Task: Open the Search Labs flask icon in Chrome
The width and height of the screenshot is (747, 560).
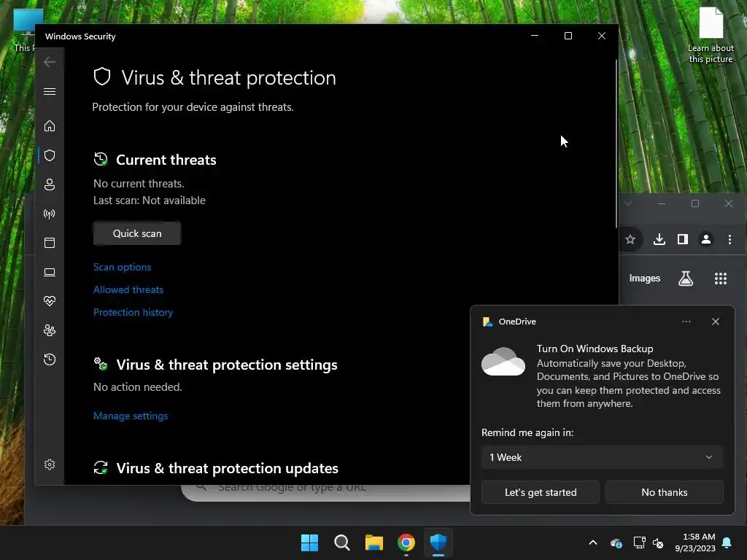Action: pyautogui.click(x=686, y=279)
